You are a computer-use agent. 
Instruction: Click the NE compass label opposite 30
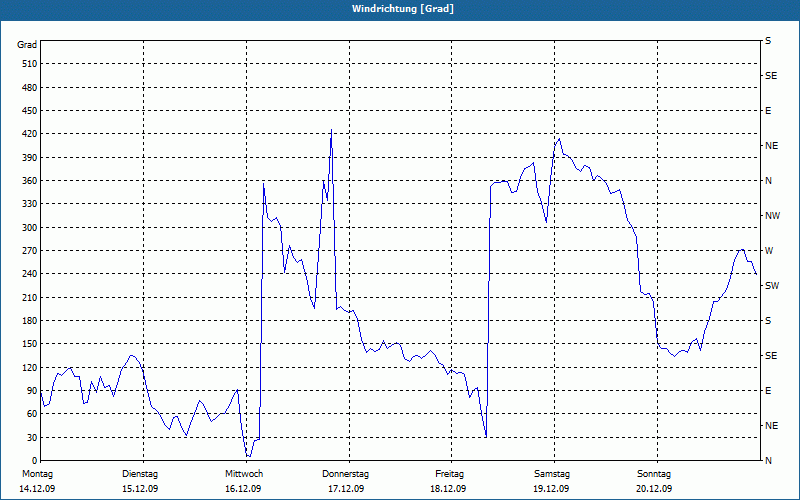pos(771,426)
